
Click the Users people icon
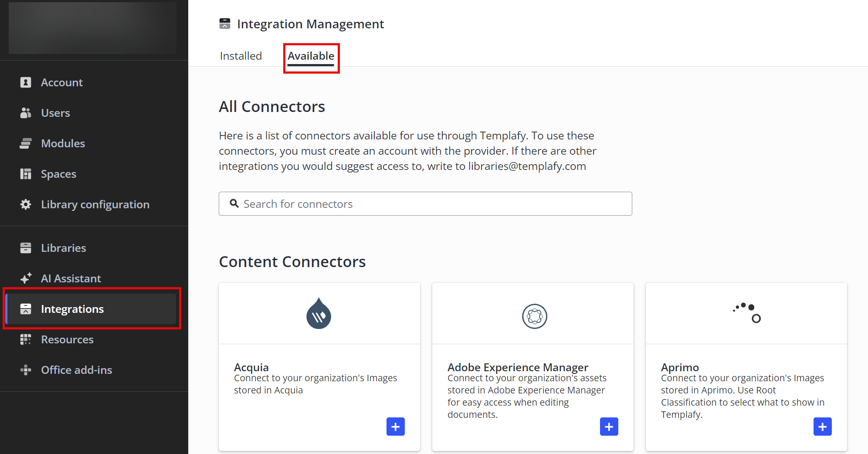[26, 113]
